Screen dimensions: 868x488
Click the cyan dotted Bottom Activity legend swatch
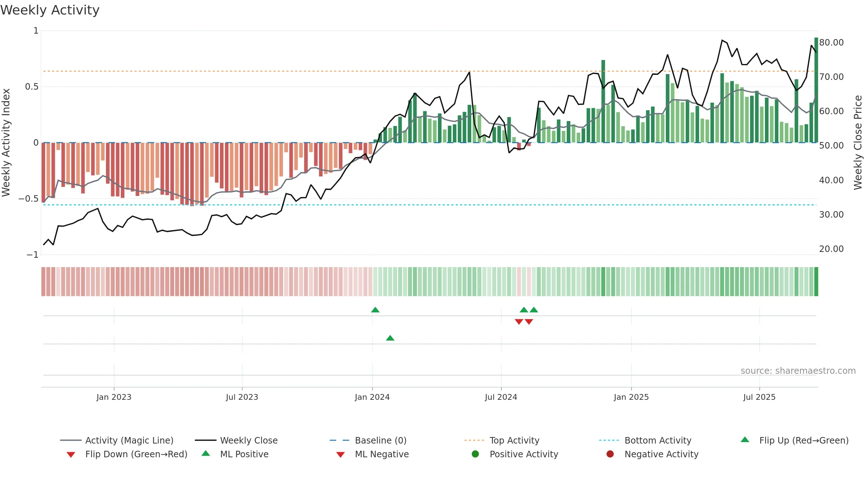[609, 440]
